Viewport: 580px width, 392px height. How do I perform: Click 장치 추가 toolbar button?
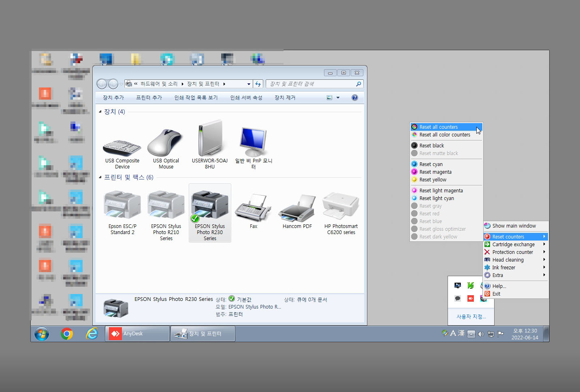[x=113, y=98]
